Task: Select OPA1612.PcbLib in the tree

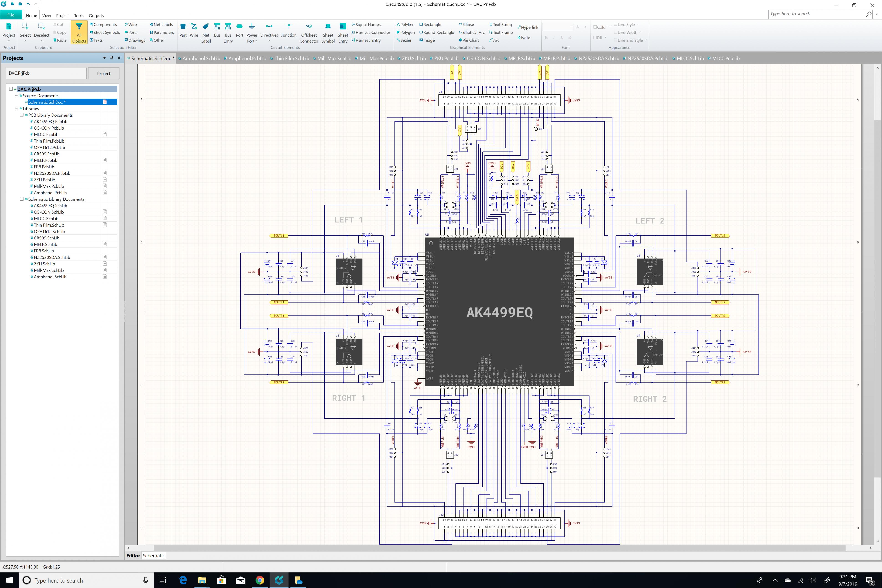Action: pyautogui.click(x=49, y=147)
